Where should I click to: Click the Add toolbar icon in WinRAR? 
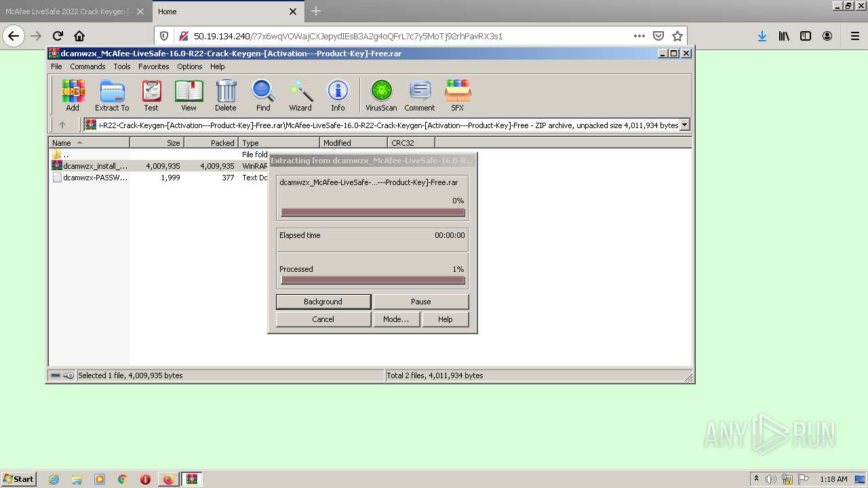point(73,95)
